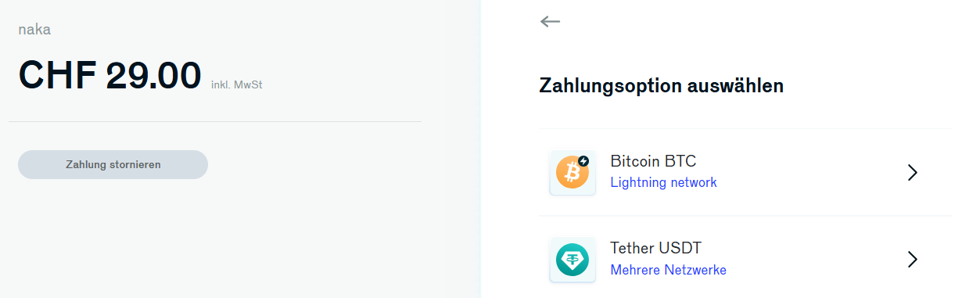The width and height of the screenshot is (980, 298).
Task: Click the lightning bolt badge on Bitcoin
Action: coord(583,160)
